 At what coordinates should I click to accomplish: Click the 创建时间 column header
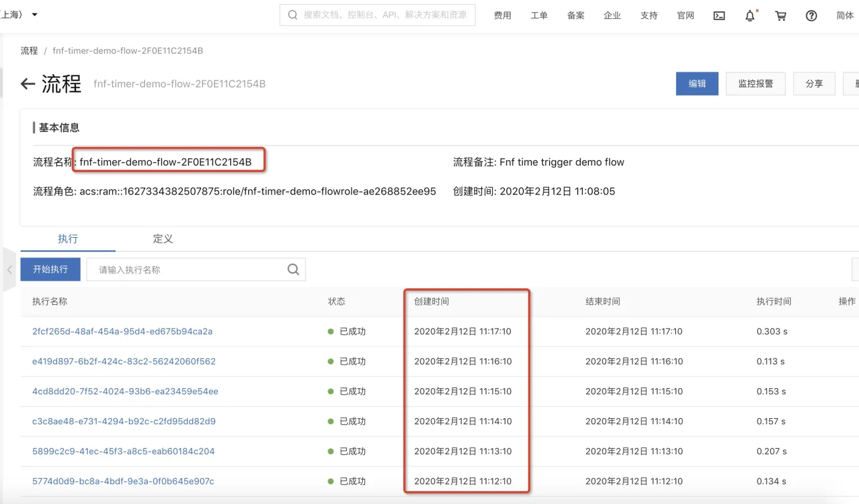[431, 302]
